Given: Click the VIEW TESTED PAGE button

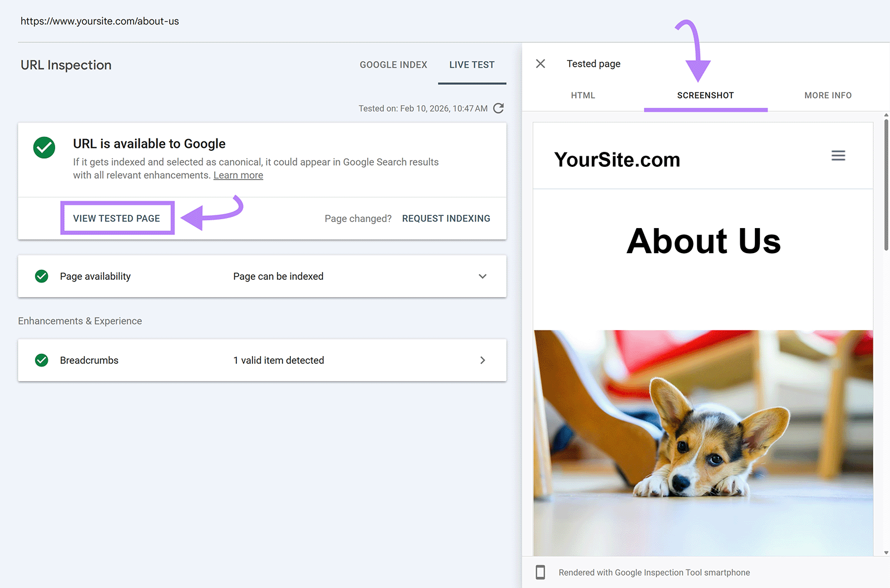Looking at the screenshot, I should tap(117, 218).
